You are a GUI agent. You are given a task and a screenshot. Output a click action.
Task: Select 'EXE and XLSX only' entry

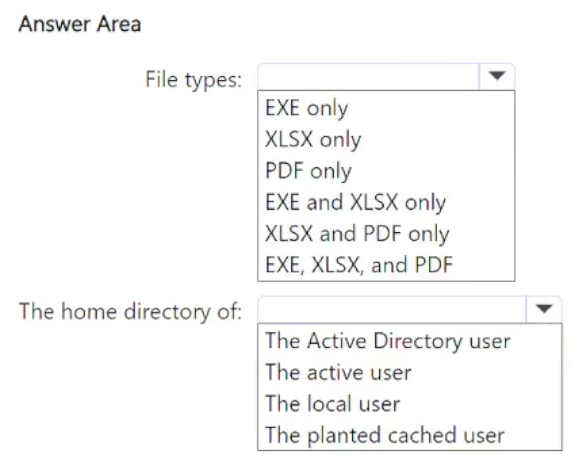pos(355,202)
